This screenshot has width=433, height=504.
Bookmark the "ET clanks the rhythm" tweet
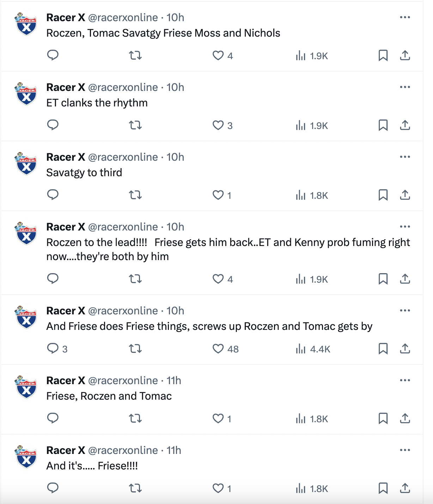coord(383,125)
